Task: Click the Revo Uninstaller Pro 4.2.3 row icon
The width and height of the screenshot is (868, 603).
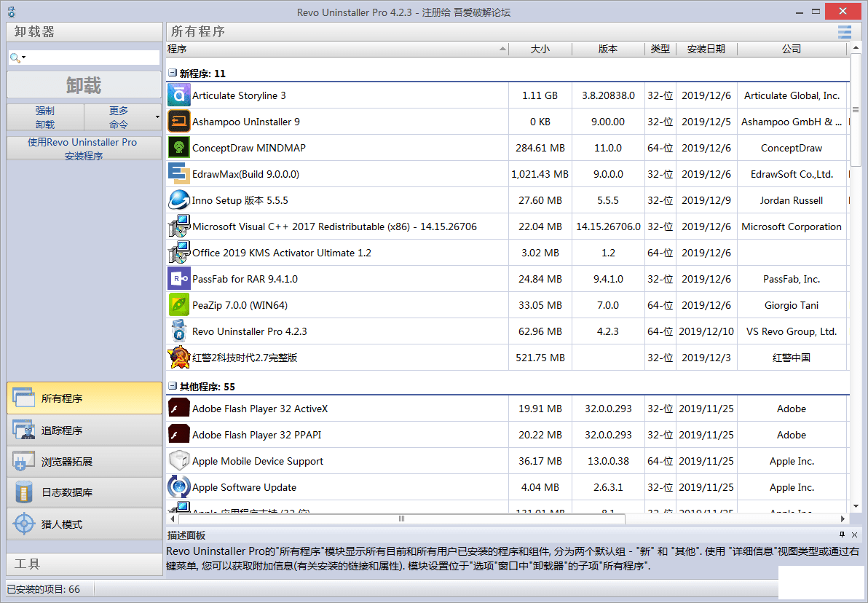Action: coord(179,331)
